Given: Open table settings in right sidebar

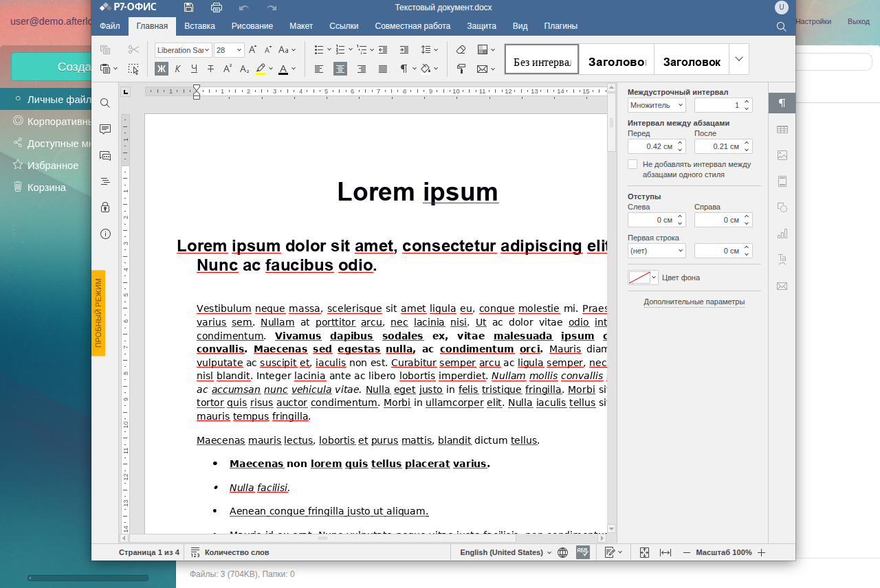Looking at the screenshot, I should 782,129.
